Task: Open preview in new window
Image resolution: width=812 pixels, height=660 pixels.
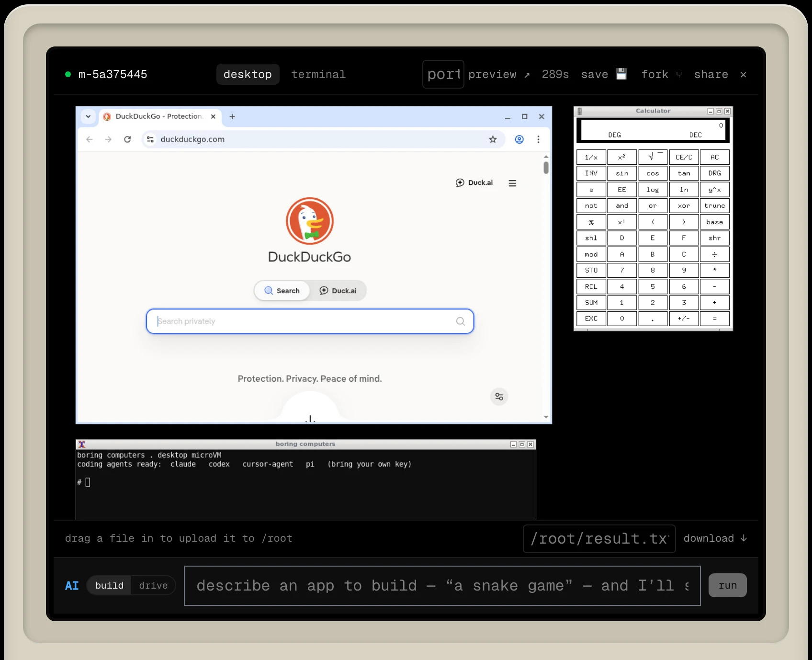Action: [x=499, y=74]
